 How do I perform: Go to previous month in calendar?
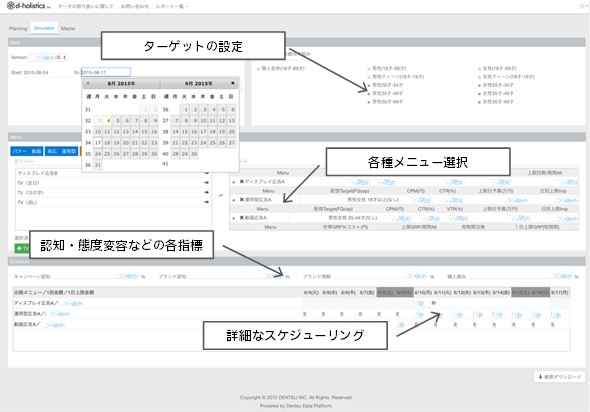tap(88, 83)
